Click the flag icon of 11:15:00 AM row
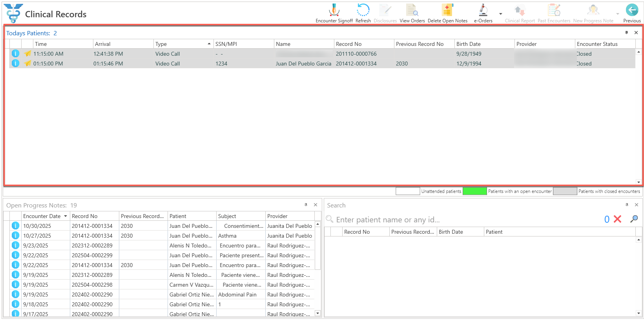644x320 pixels. [x=27, y=53]
